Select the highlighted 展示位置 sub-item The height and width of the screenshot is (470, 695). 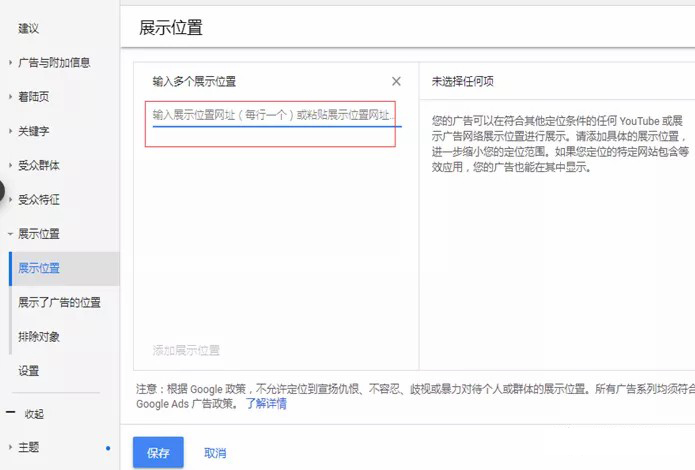39,268
